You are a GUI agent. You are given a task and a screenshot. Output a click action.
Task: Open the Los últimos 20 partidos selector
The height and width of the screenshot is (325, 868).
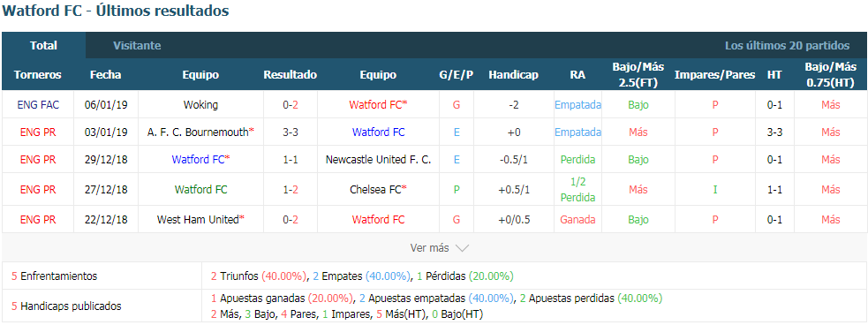point(787,45)
